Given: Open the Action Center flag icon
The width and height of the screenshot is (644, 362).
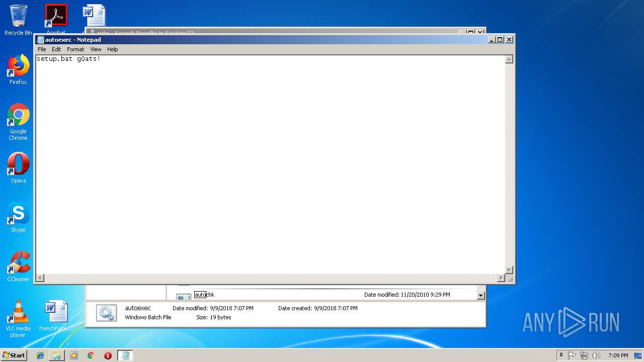Looking at the screenshot, I should [572, 355].
